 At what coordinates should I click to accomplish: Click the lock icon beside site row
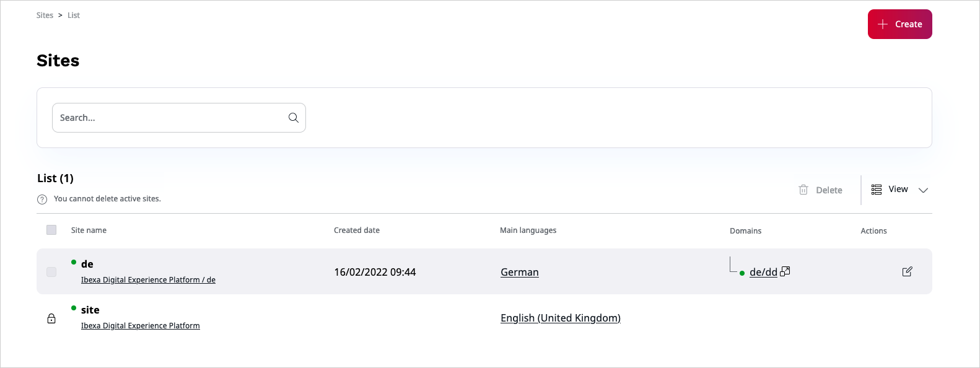[51, 318]
